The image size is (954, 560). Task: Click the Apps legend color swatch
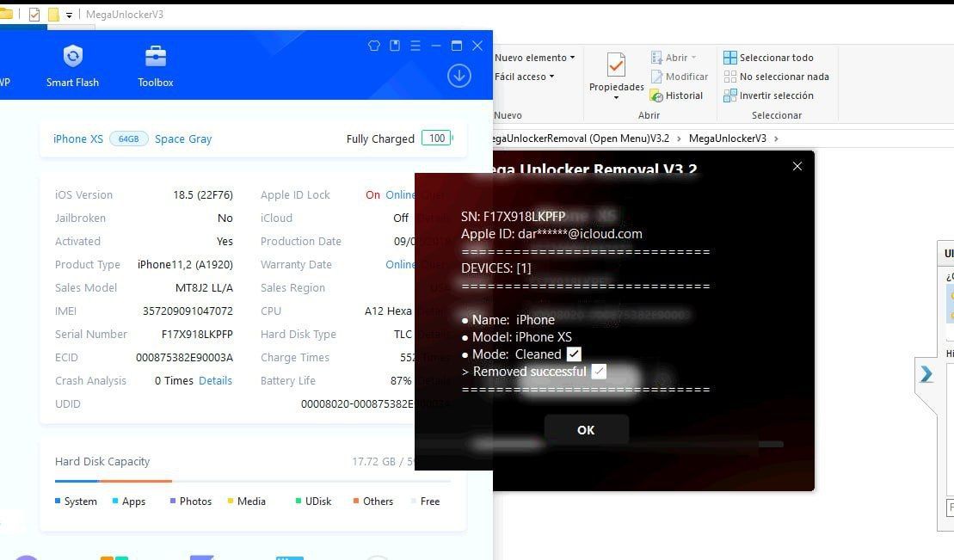(x=115, y=501)
